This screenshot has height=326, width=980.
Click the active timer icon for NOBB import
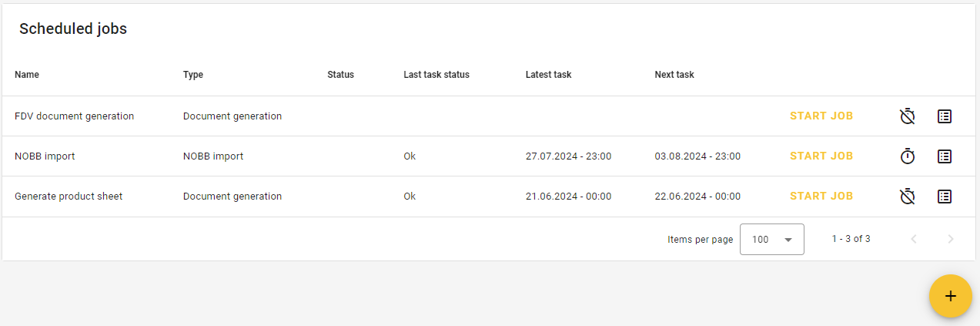coord(908,156)
